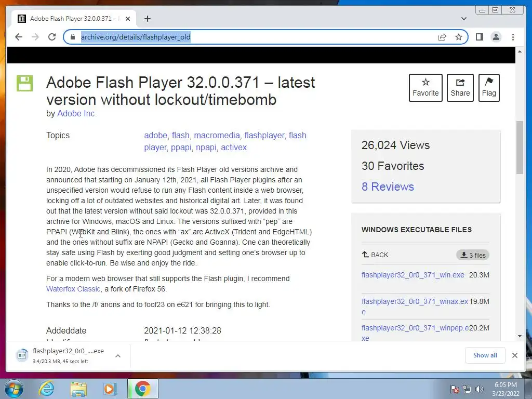Download flashplayer32_0r0_371_win.exe
Image resolution: width=532 pixels, height=399 pixels.
click(413, 275)
